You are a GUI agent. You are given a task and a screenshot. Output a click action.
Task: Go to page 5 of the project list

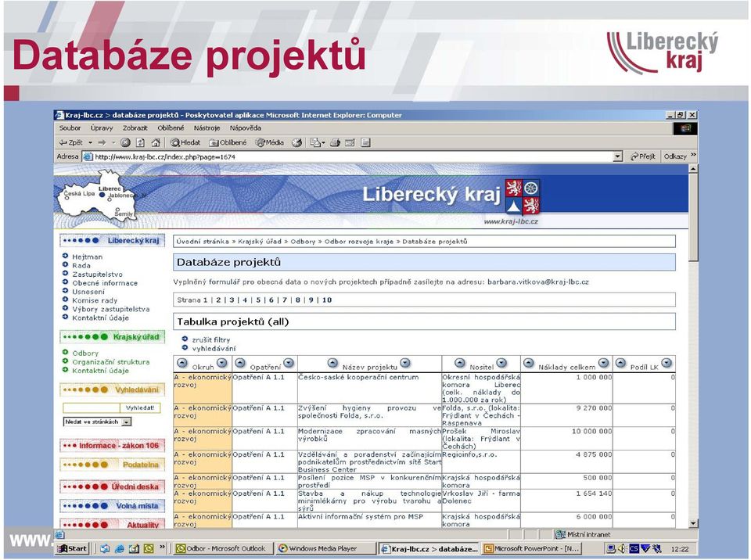(x=258, y=300)
